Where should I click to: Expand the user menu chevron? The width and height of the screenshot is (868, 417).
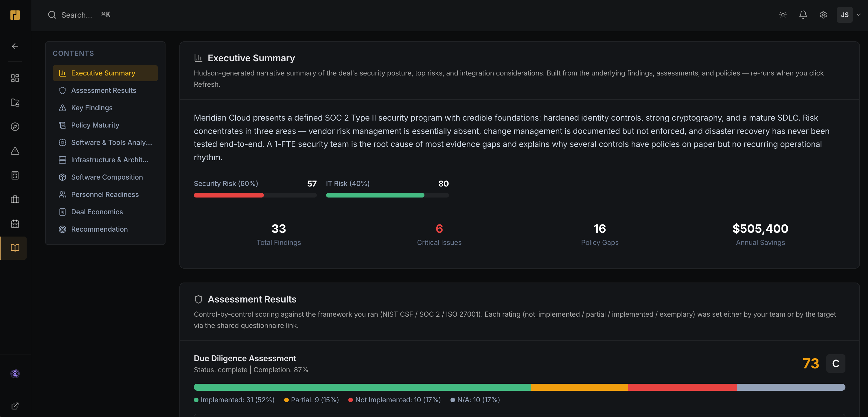coord(858,15)
